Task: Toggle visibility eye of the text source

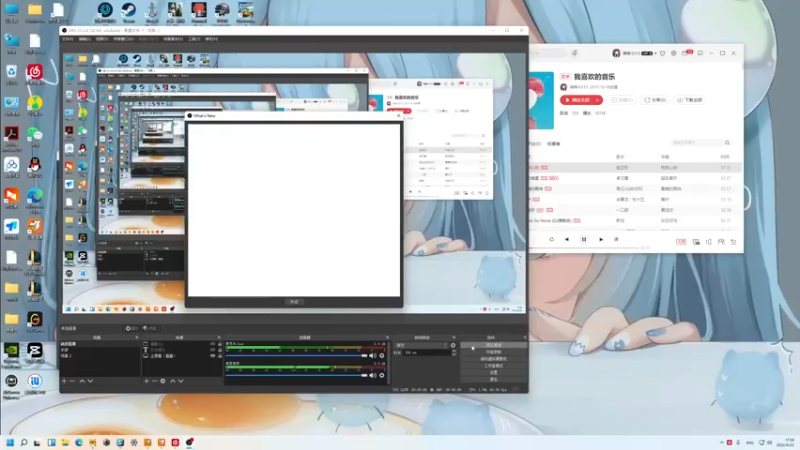Action: click(213, 350)
